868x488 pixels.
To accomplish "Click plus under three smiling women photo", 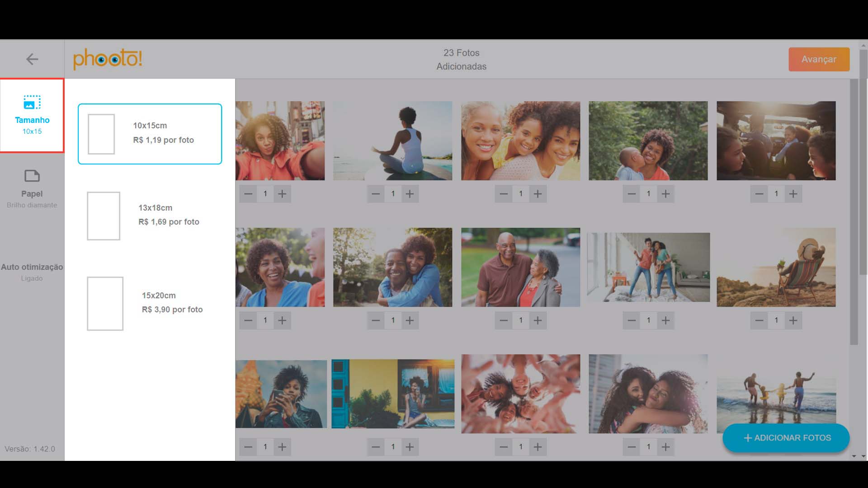I will pos(538,194).
